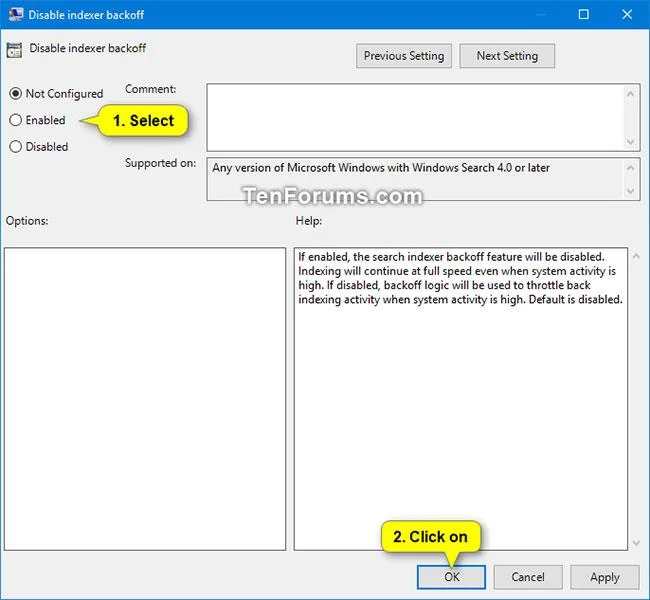Viewport: 650px width, 600px height.
Task: Click the 'Help:' label
Action: click(309, 221)
